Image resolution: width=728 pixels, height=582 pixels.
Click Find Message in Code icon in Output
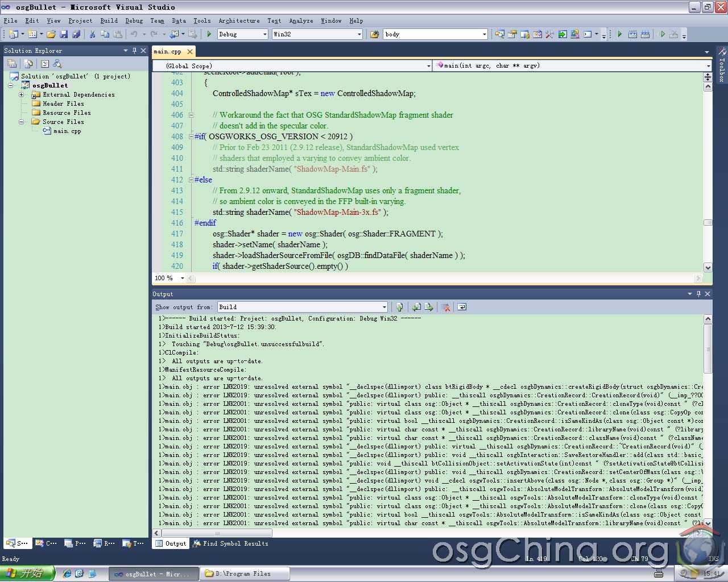400,307
